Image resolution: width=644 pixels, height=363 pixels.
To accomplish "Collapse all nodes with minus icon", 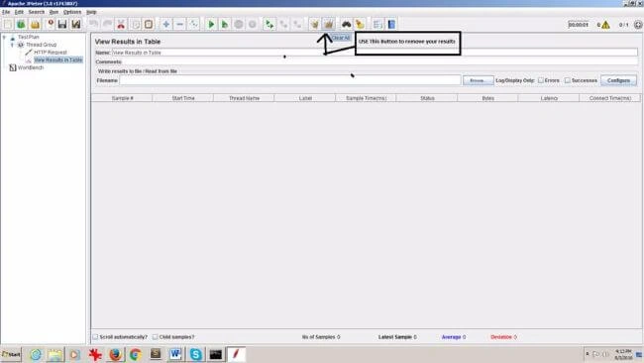I will (x=179, y=24).
